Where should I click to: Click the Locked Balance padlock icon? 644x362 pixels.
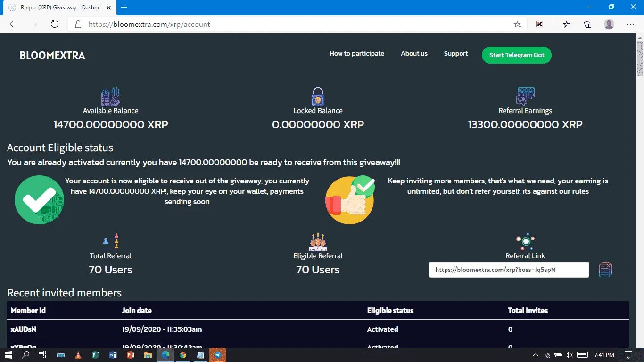(318, 97)
